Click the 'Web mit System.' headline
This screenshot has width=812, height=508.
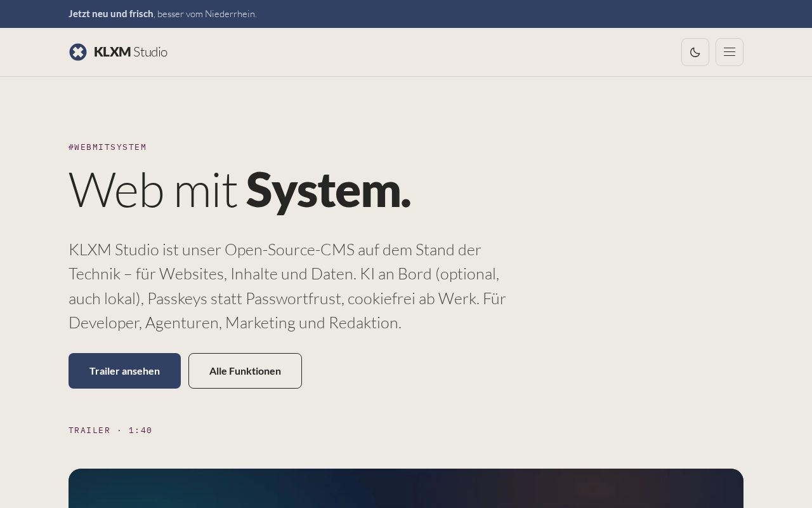pos(240,190)
